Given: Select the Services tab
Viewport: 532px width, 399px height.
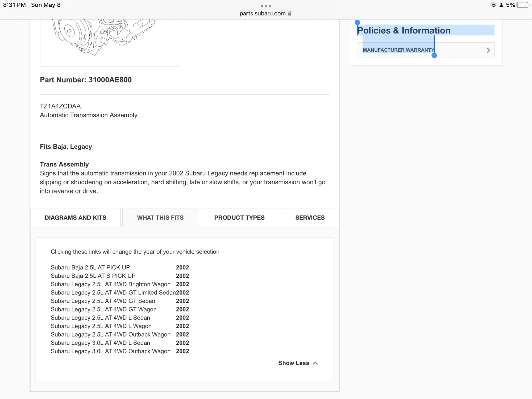Looking at the screenshot, I should pos(310,218).
